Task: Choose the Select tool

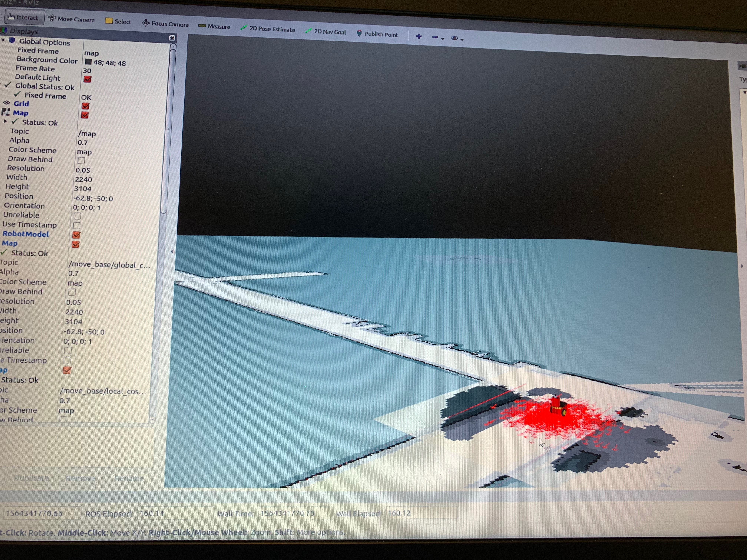Action: pyautogui.click(x=118, y=21)
